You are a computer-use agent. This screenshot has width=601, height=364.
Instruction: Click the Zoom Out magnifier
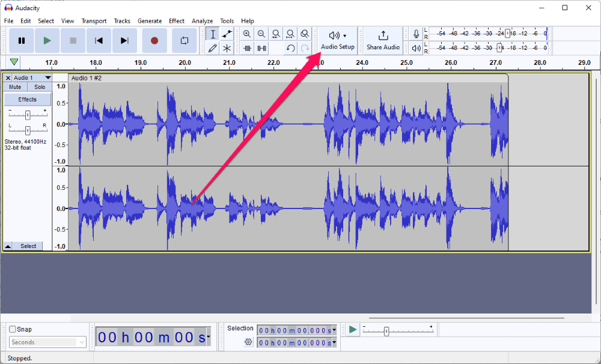[x=261, y=34]
